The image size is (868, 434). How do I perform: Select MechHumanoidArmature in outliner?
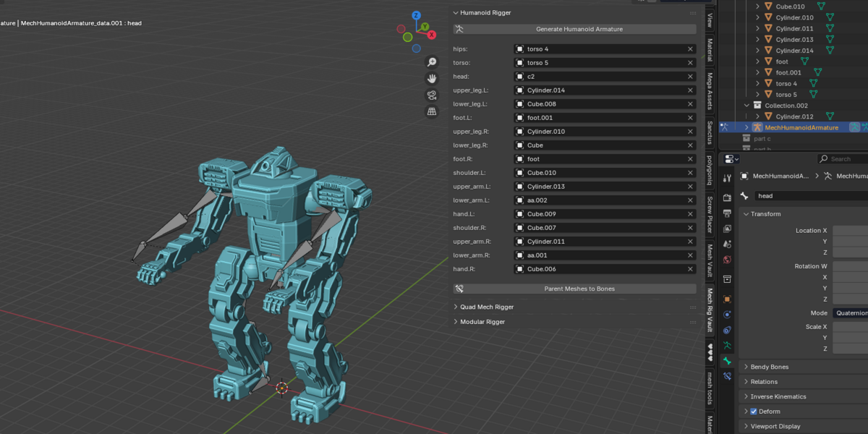click(801, 127)
